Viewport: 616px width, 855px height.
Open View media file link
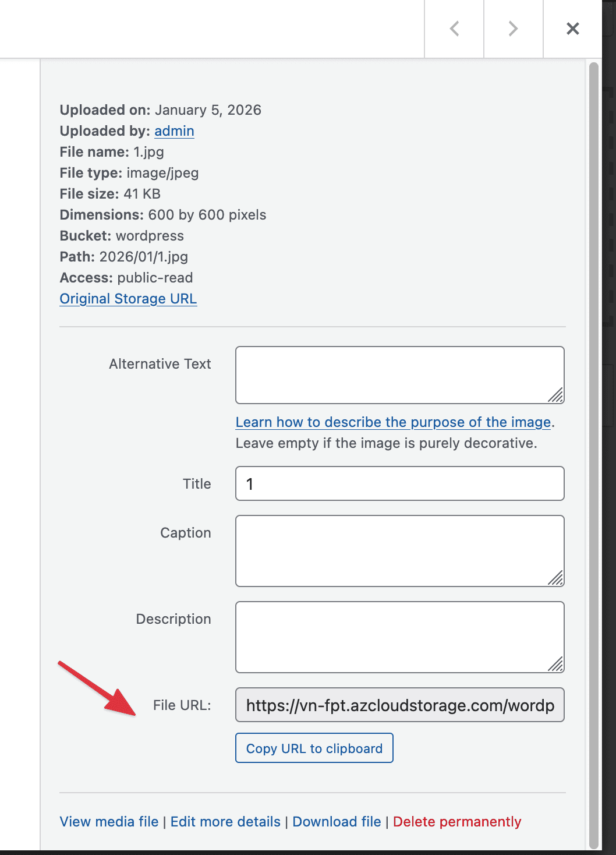pos(109,822)
